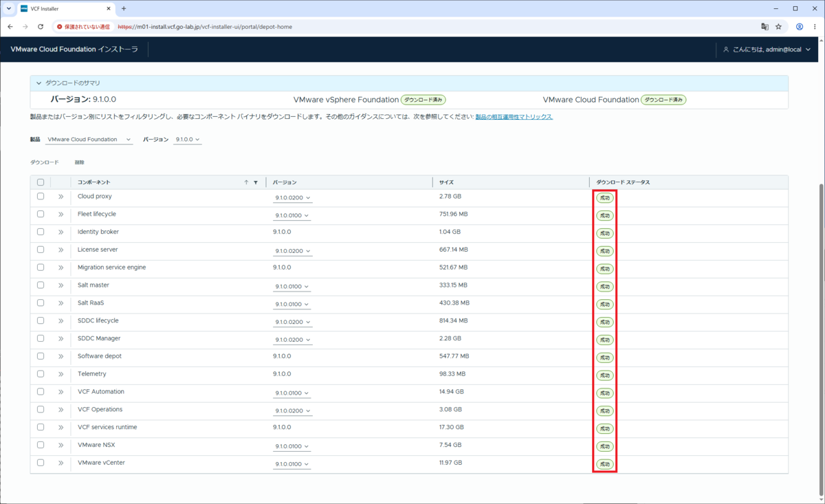825x504 pixels.
Task: Open VMware NSX version dropdown
Action: [293, 447]
